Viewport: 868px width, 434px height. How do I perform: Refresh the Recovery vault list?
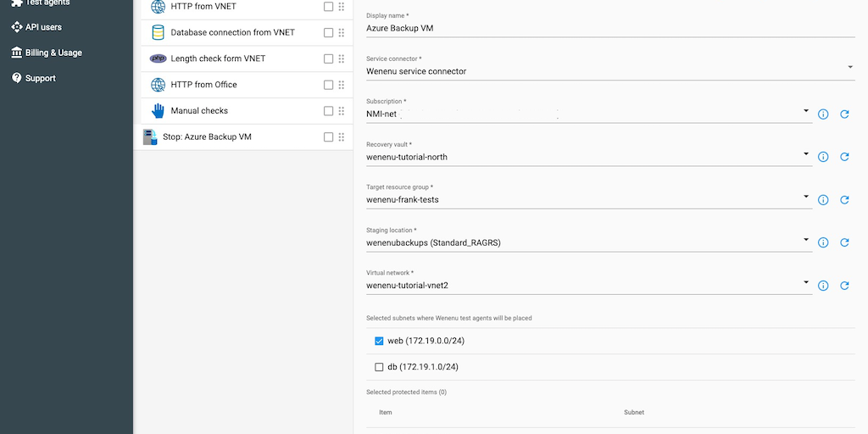[x=844, y=157]
